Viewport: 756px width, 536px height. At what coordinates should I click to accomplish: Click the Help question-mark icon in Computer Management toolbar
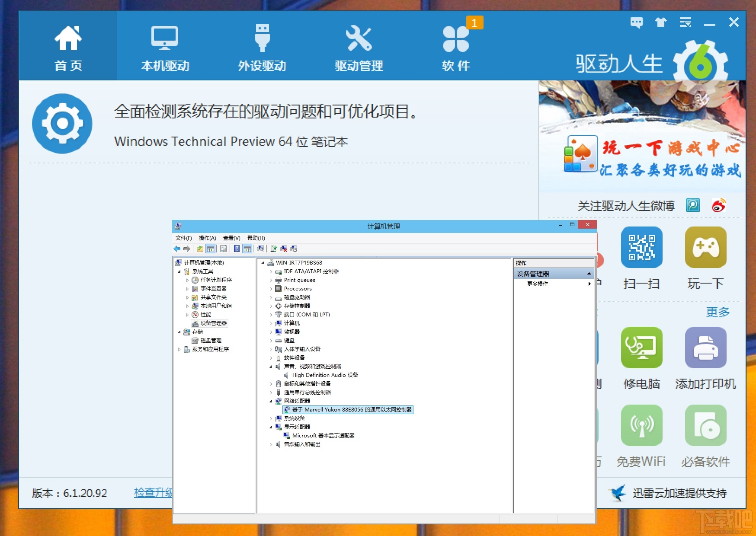[x=236, y=249]
